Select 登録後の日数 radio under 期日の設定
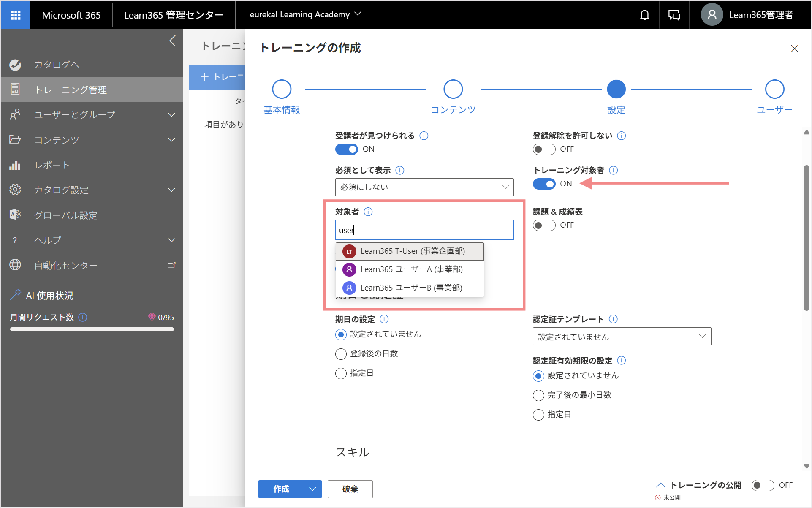812x508 pixels. [x=341, y=354]
